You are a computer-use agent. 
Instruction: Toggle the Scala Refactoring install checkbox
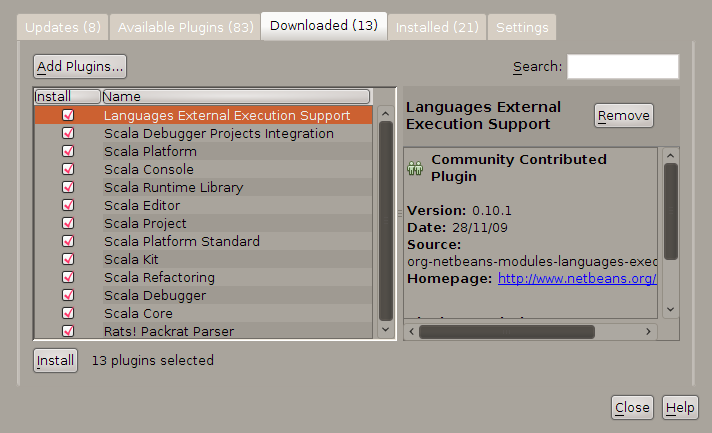pyautogui.click(x=68, y=277)
